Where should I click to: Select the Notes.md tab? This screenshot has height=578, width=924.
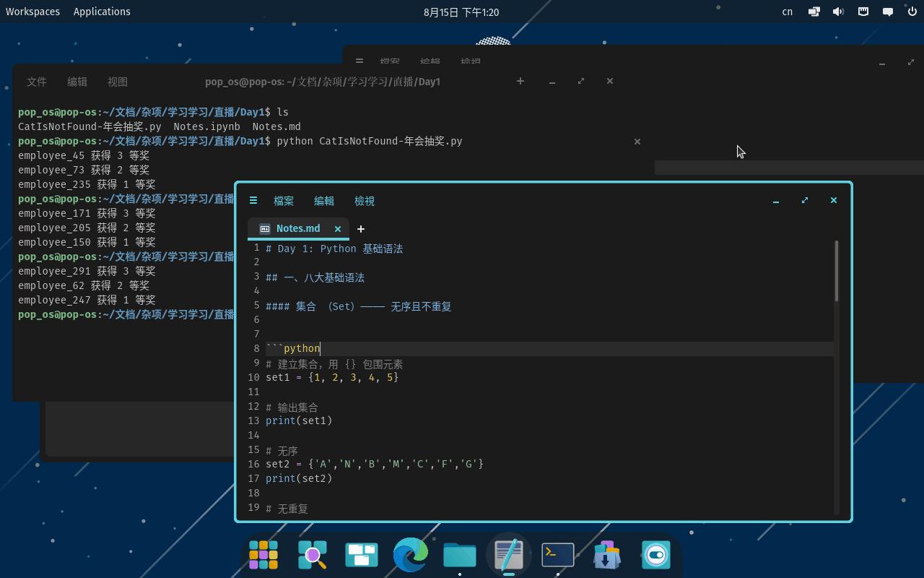pyautogui.click(x=298, y=228)
